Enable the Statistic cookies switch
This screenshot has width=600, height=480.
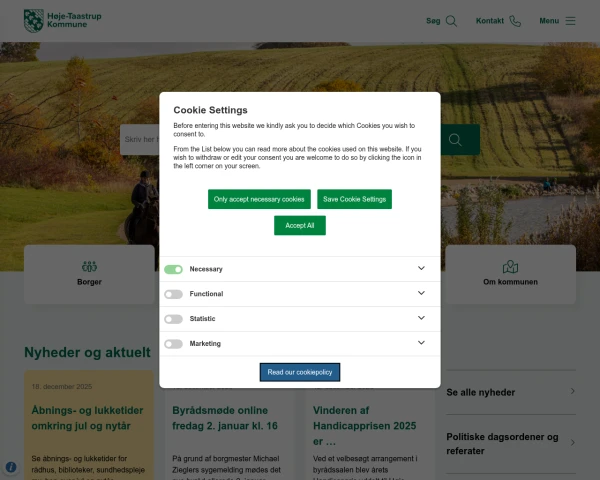(x=173, y=319)
